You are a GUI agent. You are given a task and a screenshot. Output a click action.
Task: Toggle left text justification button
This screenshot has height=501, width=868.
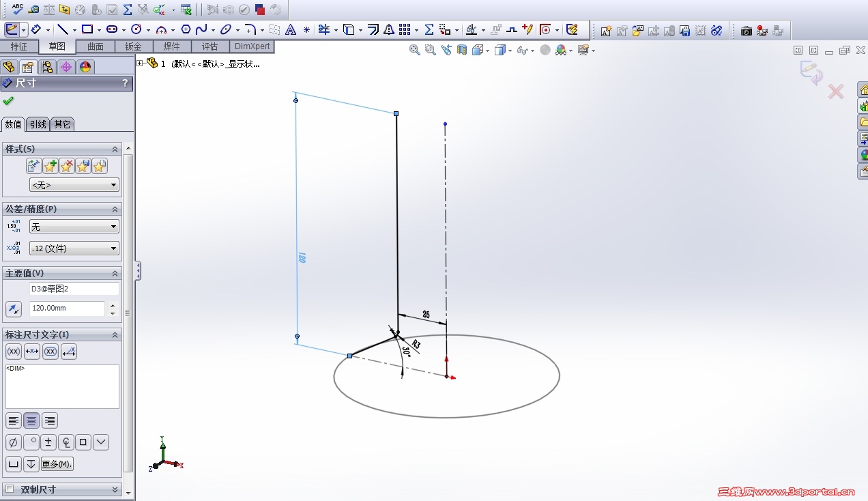[x=13, y=420]
